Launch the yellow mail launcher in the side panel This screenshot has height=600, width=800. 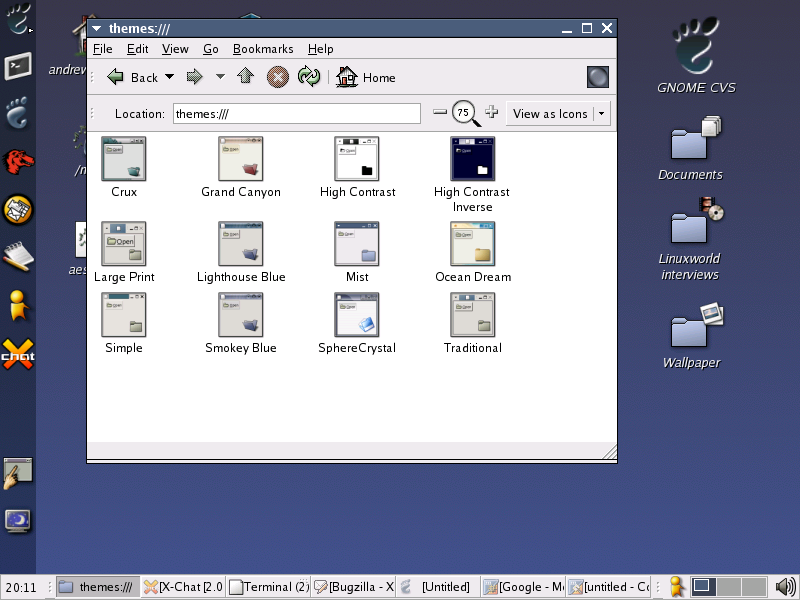pos(18,210)
